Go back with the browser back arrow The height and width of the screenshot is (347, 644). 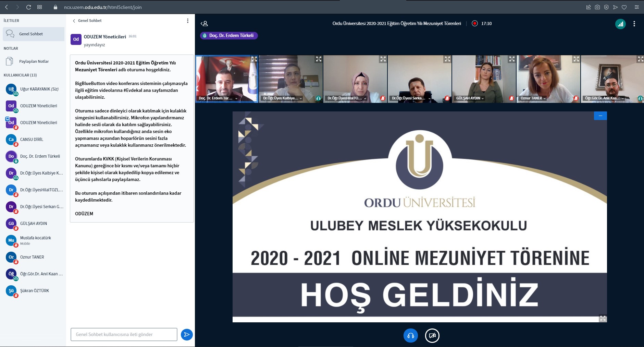7,7
